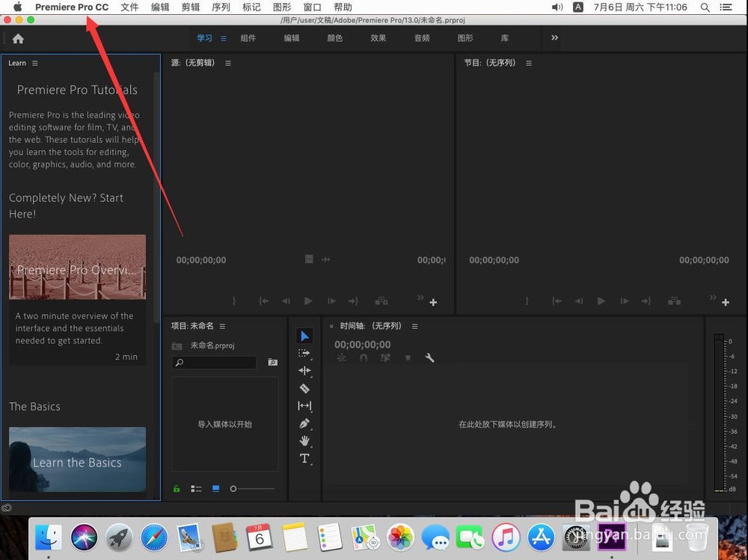Select the Selection (arrow) tool
The width and height of the screenshot is (748, 560).
pos(304,336)
